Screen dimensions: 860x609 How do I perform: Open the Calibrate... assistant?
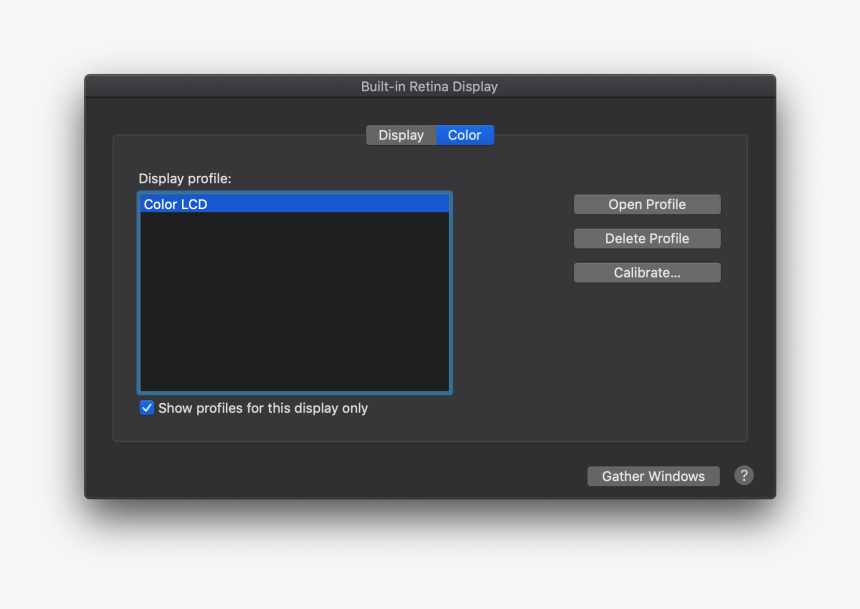pyautogui.click(x=647, y=273)
